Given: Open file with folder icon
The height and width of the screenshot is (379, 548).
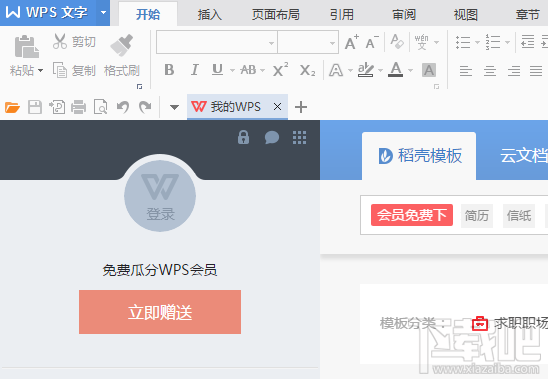Looking at the screenshot, I should pyautogui.click(x=12, y=107).
